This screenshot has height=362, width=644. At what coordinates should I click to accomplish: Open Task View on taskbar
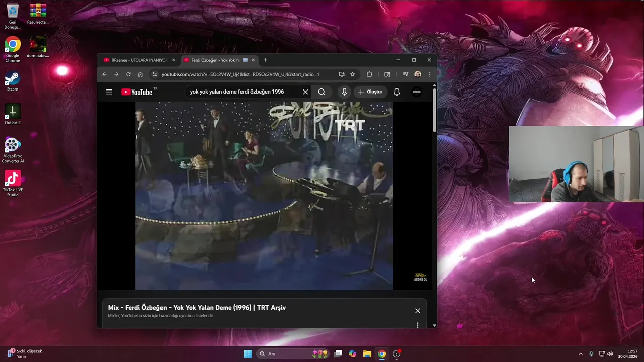tap(338, 354)
